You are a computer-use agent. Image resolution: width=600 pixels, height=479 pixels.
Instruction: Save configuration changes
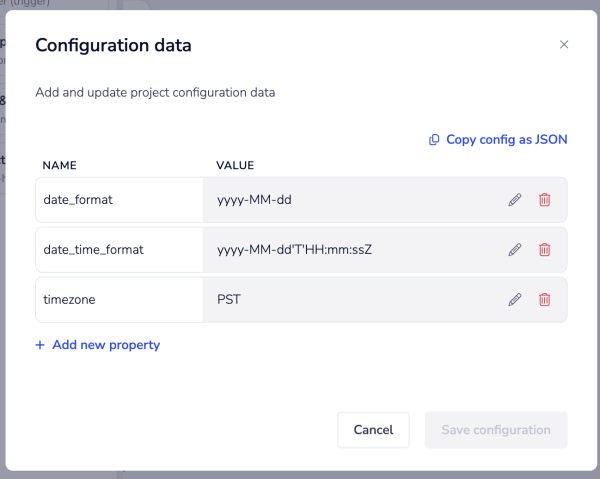[496, 430]
